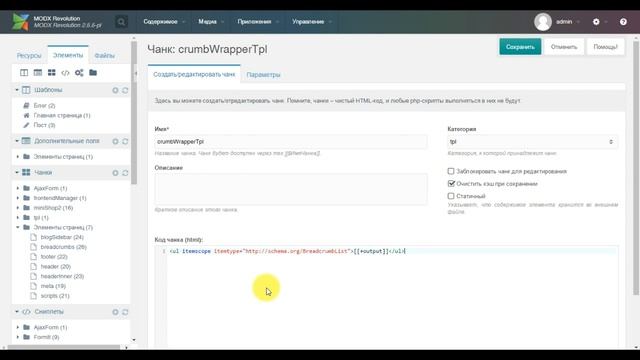This screenshot has height=360, width=640.
Task: Switch to the Элементы tab
Action: point(68,55)
